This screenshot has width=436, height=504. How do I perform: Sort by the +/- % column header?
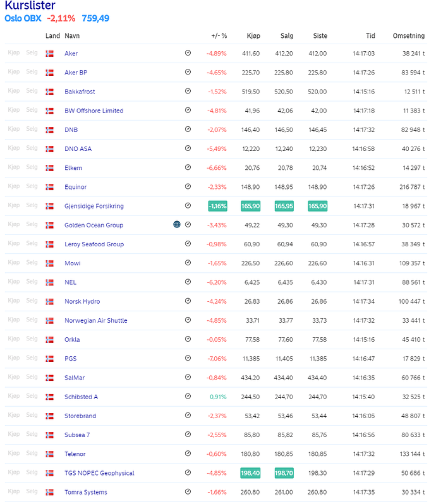219,35
